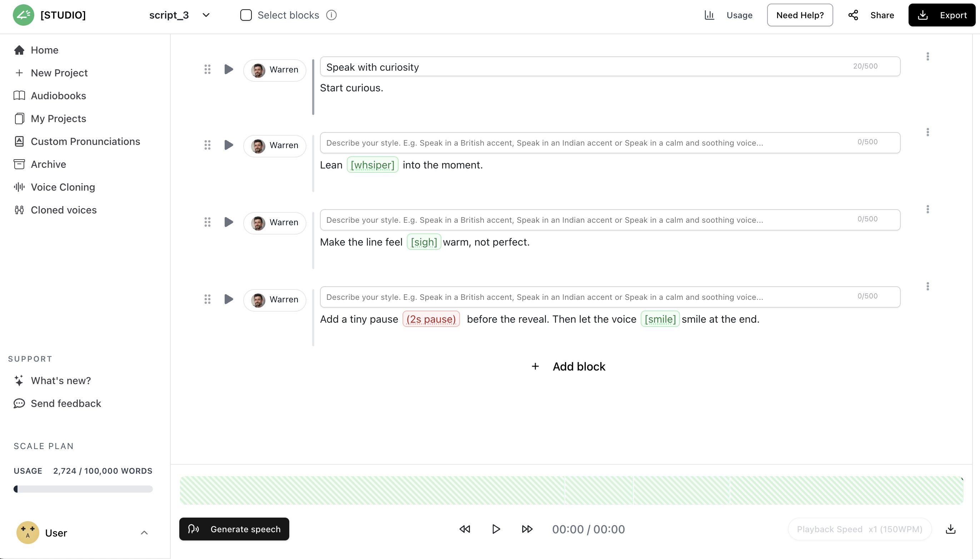Screen dimensions: 980x559
Task: Click drag handle of 'Add a tiny pause' block
Action: 207,299
